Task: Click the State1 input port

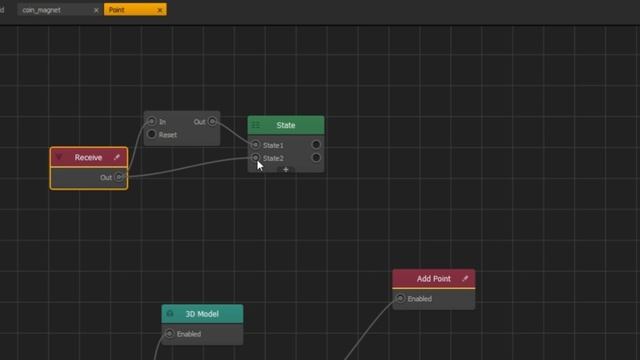Action: (x=256, y=144)
